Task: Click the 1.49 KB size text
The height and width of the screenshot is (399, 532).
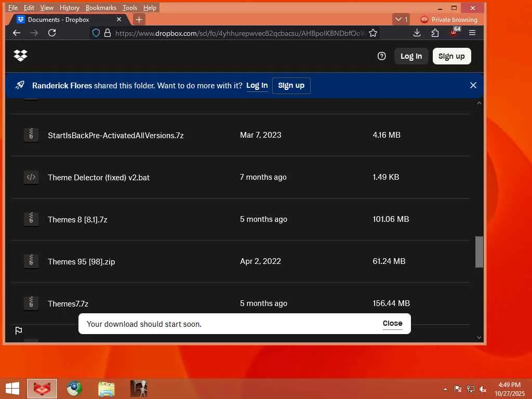Action: [x=386, y=177]
